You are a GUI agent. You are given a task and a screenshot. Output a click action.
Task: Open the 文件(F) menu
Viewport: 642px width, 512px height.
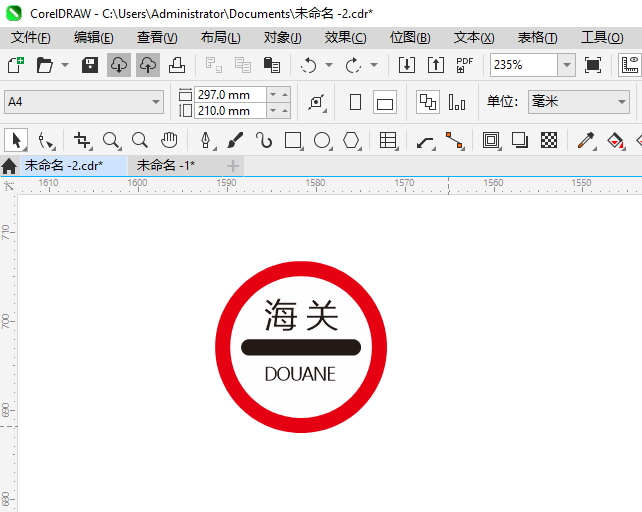pyautogui.click(x=31, y=38)
